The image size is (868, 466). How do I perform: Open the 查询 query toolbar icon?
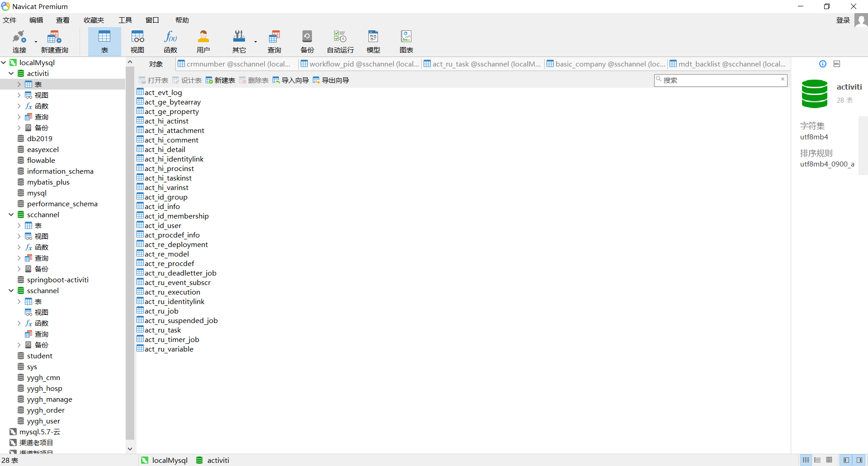(274, 41)
